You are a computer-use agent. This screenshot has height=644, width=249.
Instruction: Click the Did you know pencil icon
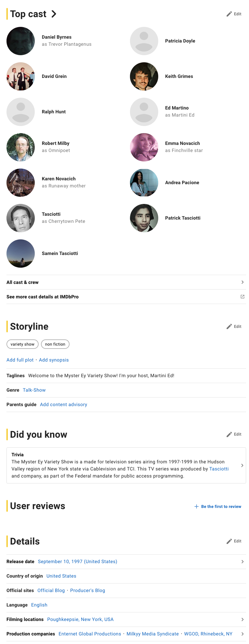pyautogui.click(x=229, y=434)
